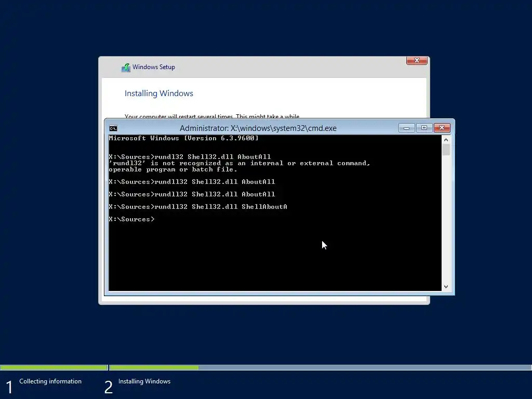Click 'operable program or batch file.' line
Screen dimensions: 532x399
click(172, 169)
